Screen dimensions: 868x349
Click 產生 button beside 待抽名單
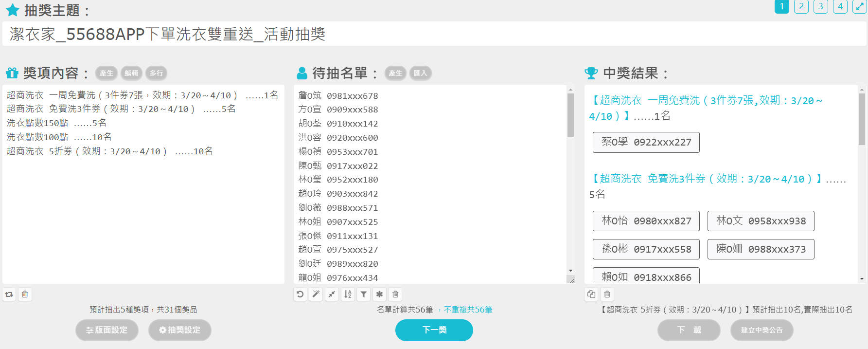(x=395, y=73)
